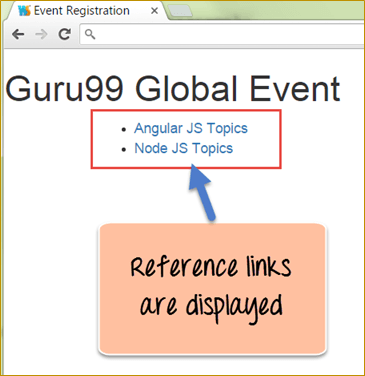This screenshot has height=376, width=365.
Task: Click the bullet before Angular JS Topics
Action: [x=124, y=130]
